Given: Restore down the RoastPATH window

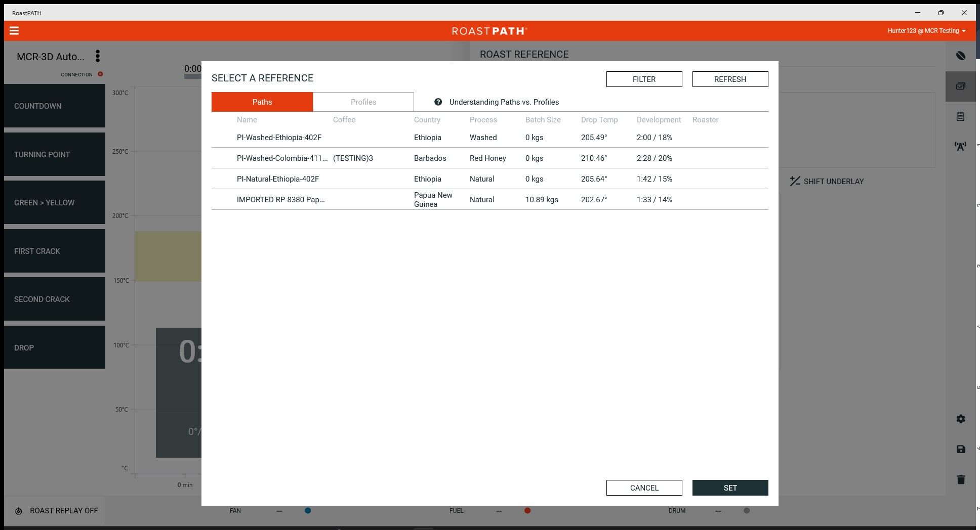Looking at the screenshot, I should tap(941, 13).
